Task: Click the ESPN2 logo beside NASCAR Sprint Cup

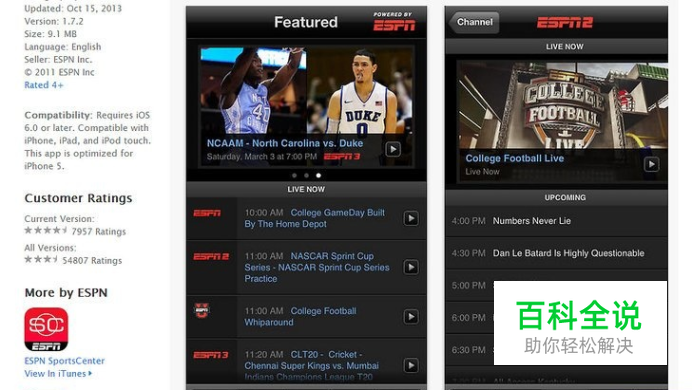Action: (211, 256)
